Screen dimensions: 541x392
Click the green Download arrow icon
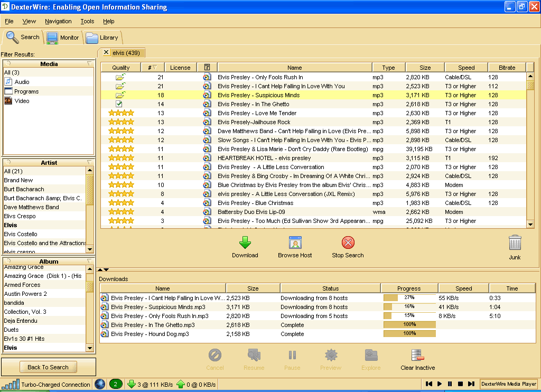245,242
